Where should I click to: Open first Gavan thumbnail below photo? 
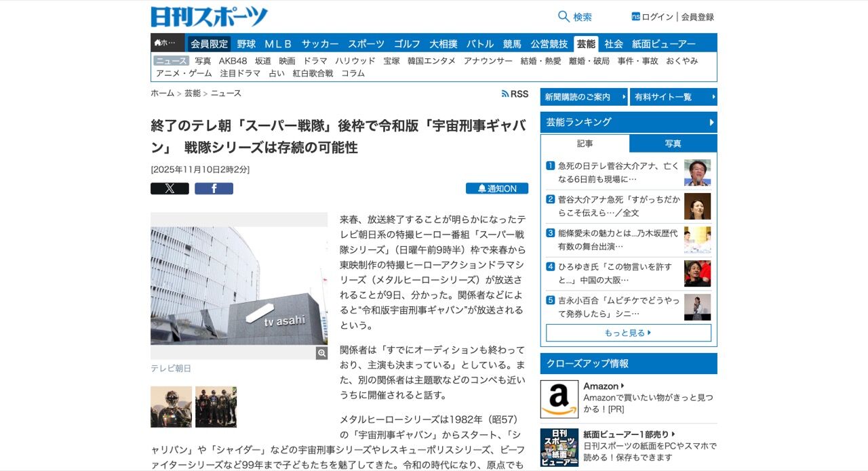171,407
